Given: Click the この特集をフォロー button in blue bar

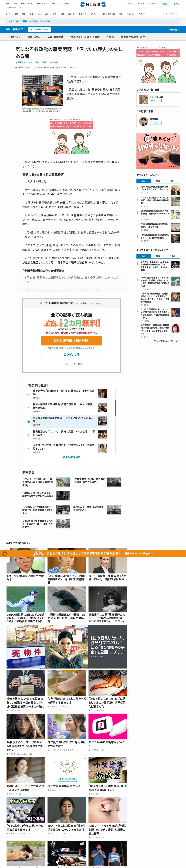Looking at the screenshot, I should coord(40,30).
